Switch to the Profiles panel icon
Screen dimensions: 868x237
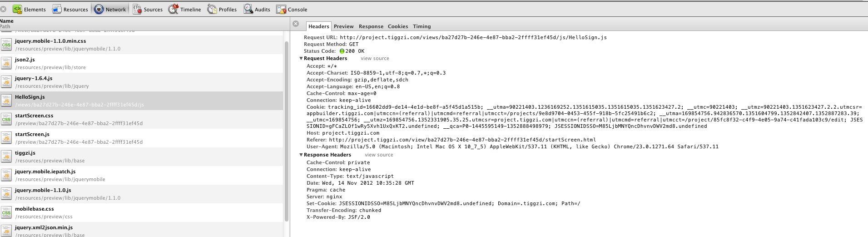pyautogui.click(x=212, y=9)
